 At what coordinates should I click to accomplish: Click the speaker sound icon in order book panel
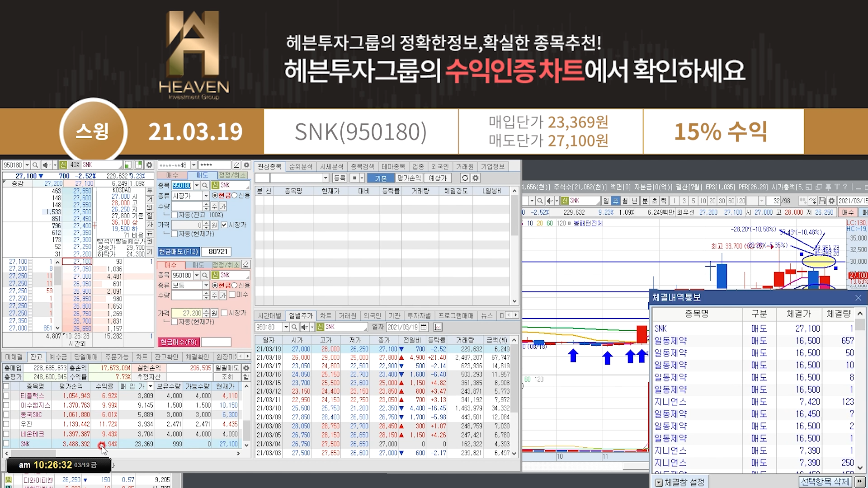(x=46, y=165)
